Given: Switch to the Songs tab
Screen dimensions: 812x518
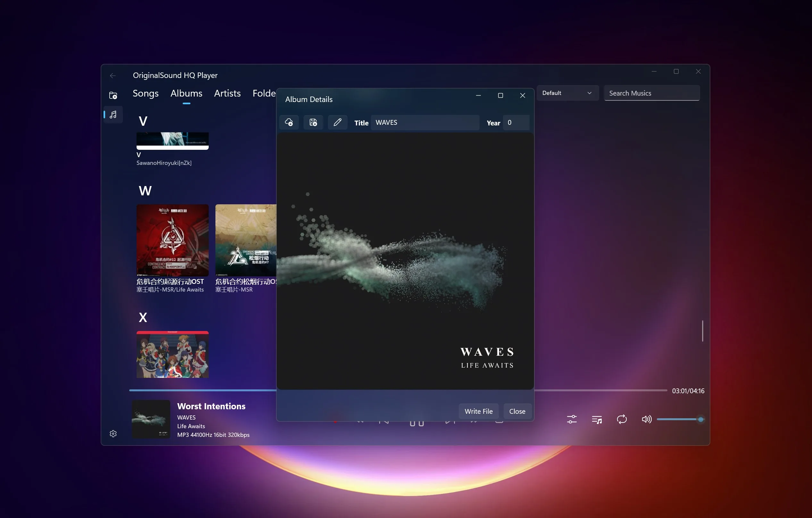Looking at the screenshot, I should [146, 93].
